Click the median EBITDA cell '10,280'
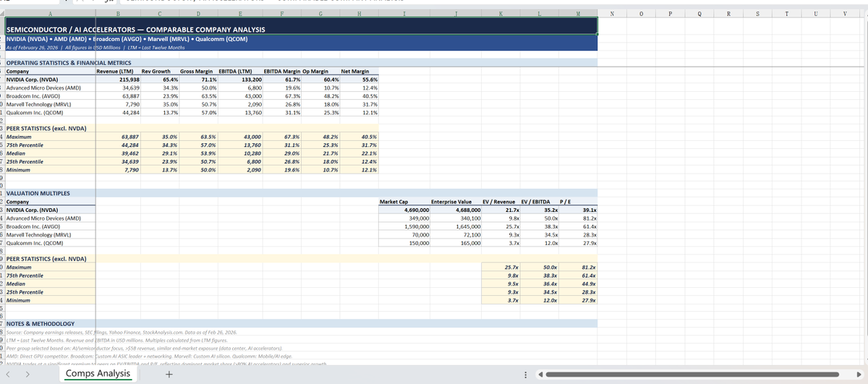The width and height of the screenshot is (868, 384). 241,153
